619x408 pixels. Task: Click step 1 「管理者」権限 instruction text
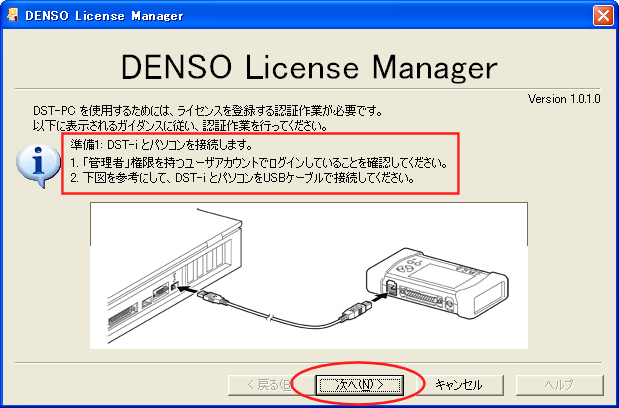(259, 162)
